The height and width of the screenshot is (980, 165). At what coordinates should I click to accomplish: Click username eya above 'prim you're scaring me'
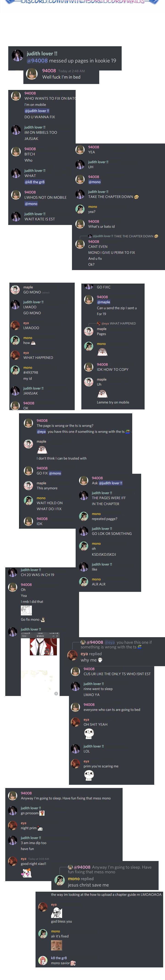click(86, 761)
